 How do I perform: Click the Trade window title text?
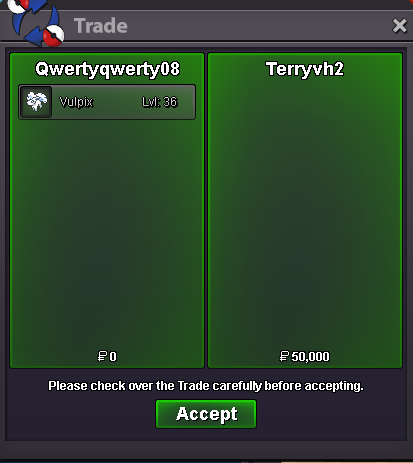click(x=101, y=26)
